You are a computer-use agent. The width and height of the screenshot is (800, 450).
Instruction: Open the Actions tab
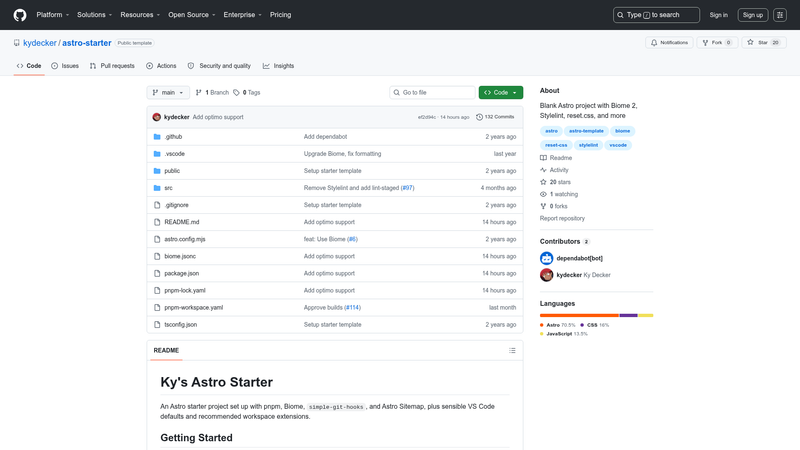click(x=161, y=66)
